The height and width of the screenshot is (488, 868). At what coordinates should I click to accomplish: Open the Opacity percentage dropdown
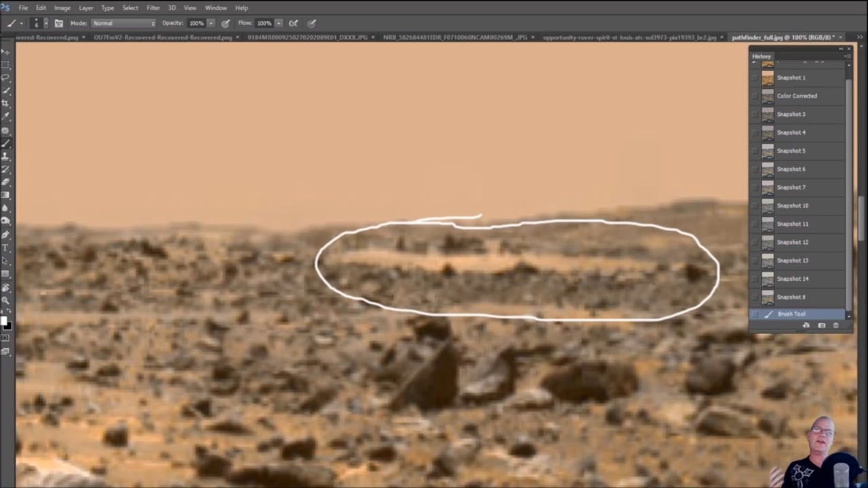(211, 22)
